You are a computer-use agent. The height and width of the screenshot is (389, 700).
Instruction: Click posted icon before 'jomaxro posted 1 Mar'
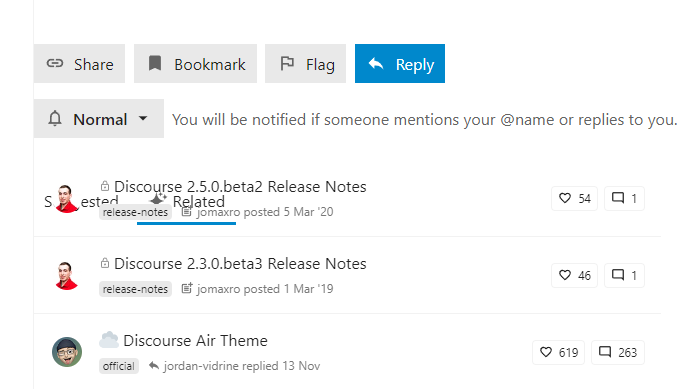[x=187, y=289]
